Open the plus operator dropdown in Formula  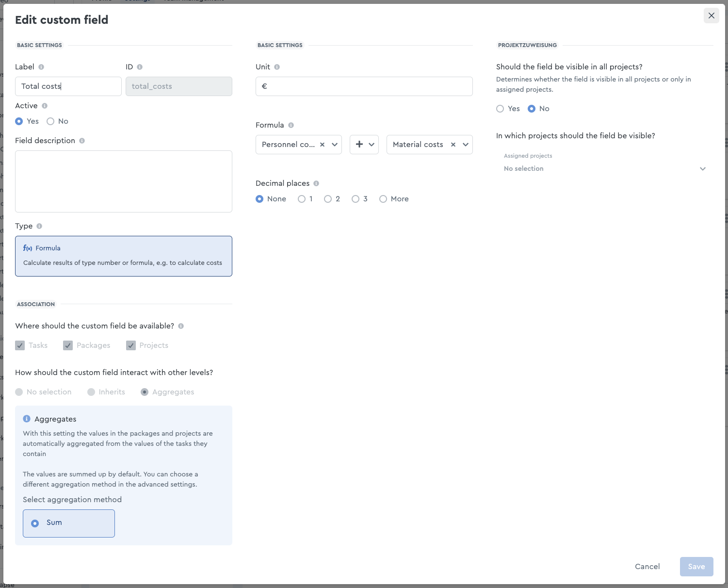pos(364,145)
